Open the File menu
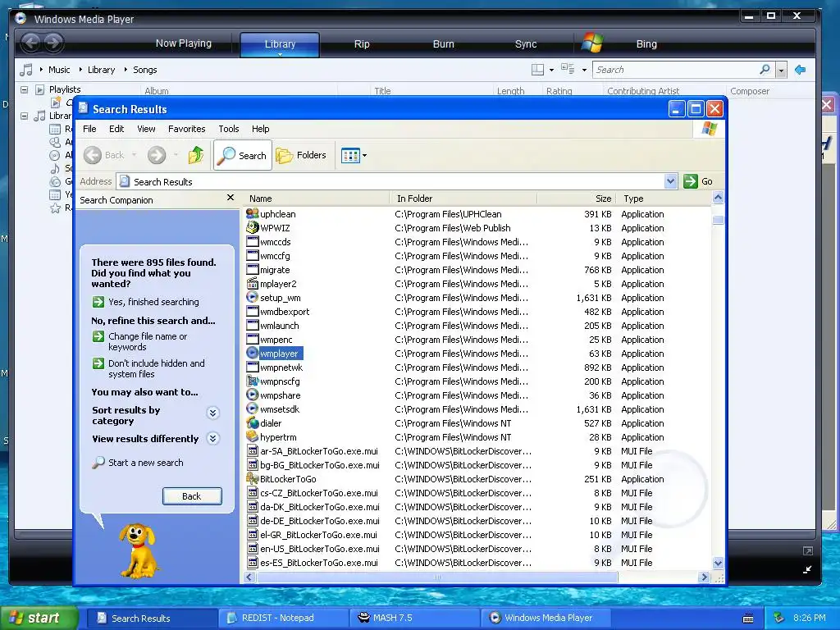 point(89,129)
